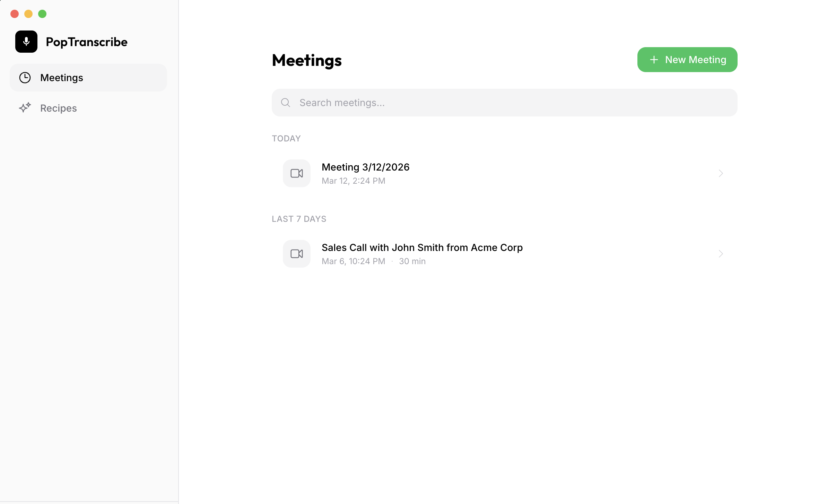Expand the Meeting 3/12/2026 entry via its chevron
This screenshot has width=827, height=504.
(x=721, y=173)
